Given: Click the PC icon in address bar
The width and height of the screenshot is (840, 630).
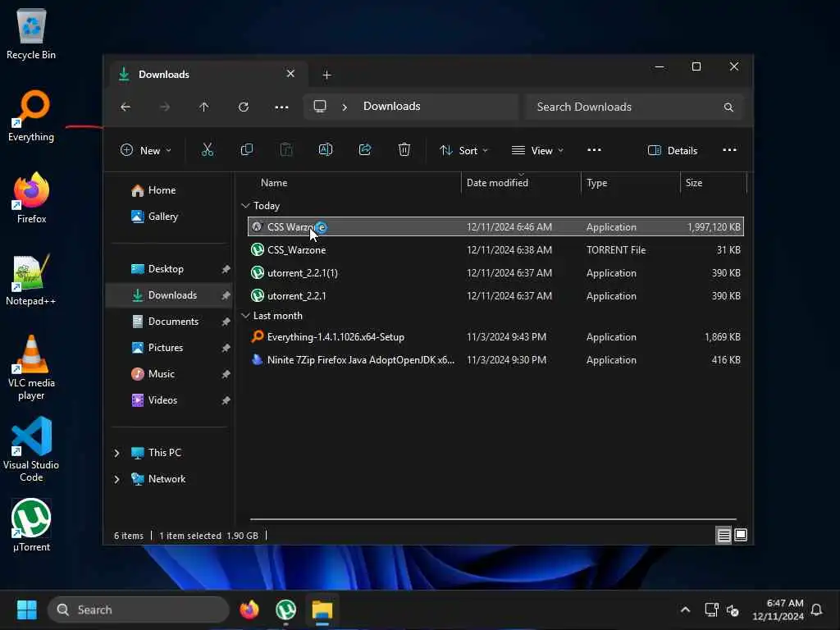Looking at the screenshot, I should pyautogui.click(x=320, y=107).
